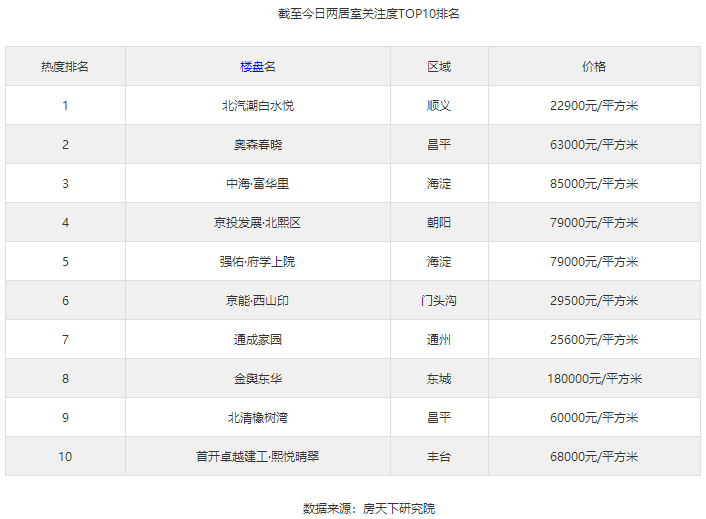Screen dimensions: 706x519
Task: Click the 京投发展·北熙区 property cell
Action: [x=258, y=223]
